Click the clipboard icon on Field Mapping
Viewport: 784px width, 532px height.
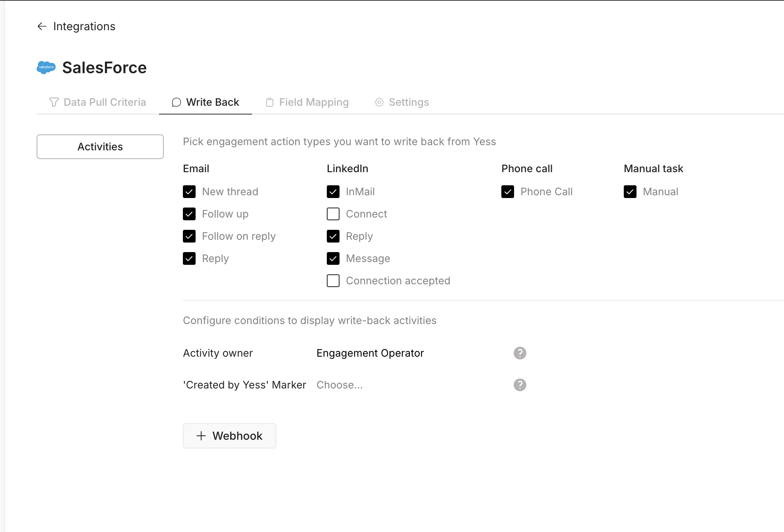[x=270, y=102]
